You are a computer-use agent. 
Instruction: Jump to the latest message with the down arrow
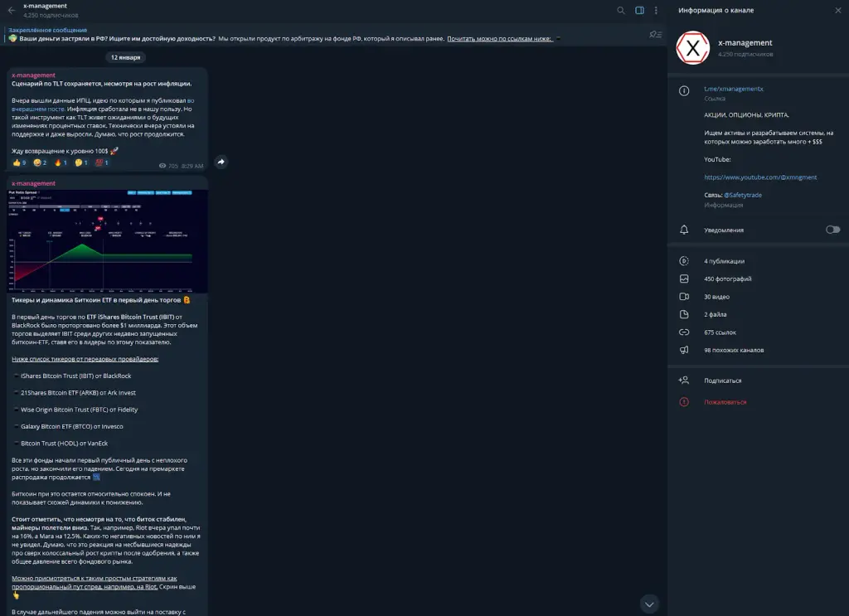click(649, 604)
